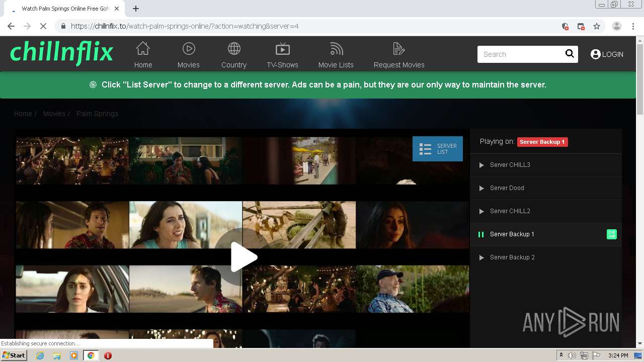Image resolution: width=644 pixels, height=362 pixels.
Task: Open the Request Movies page
Action: [399, 55]
